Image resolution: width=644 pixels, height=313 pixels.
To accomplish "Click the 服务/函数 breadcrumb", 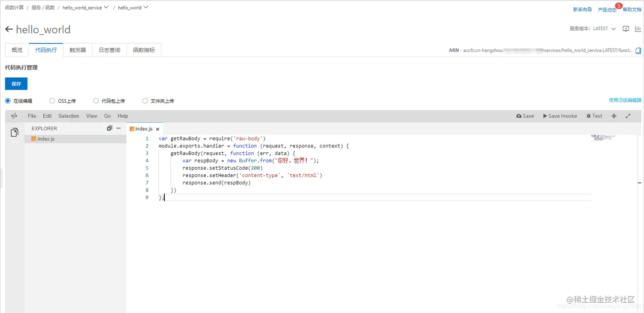I will (43, 8).
